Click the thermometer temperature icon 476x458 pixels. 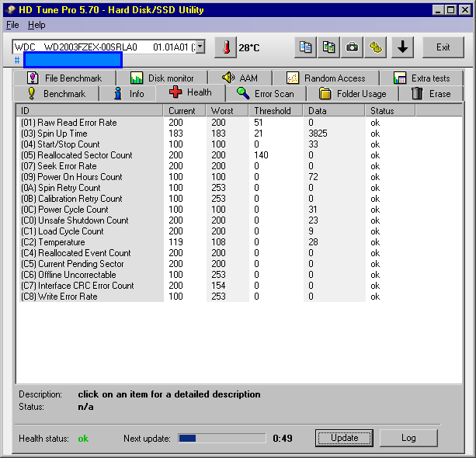225,47
